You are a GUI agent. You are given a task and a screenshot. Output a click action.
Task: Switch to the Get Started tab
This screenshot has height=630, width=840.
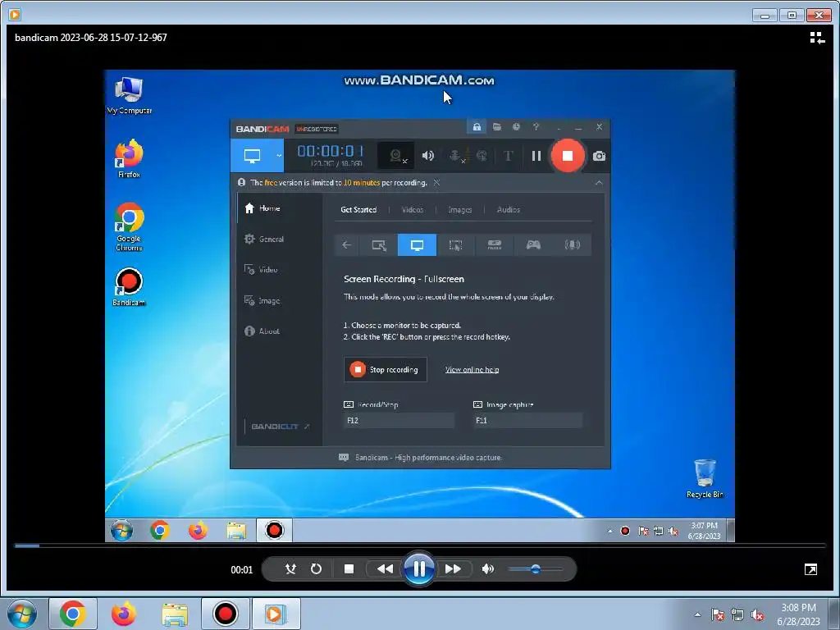tap(358, 209)
